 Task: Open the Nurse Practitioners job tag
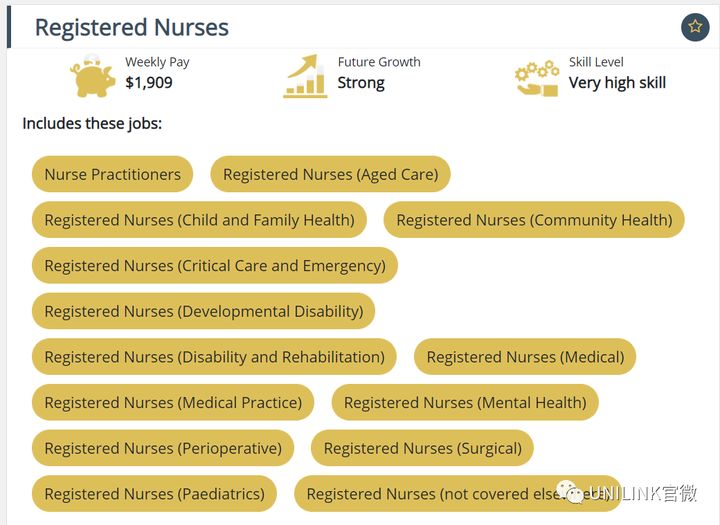[x=112, y=174]
